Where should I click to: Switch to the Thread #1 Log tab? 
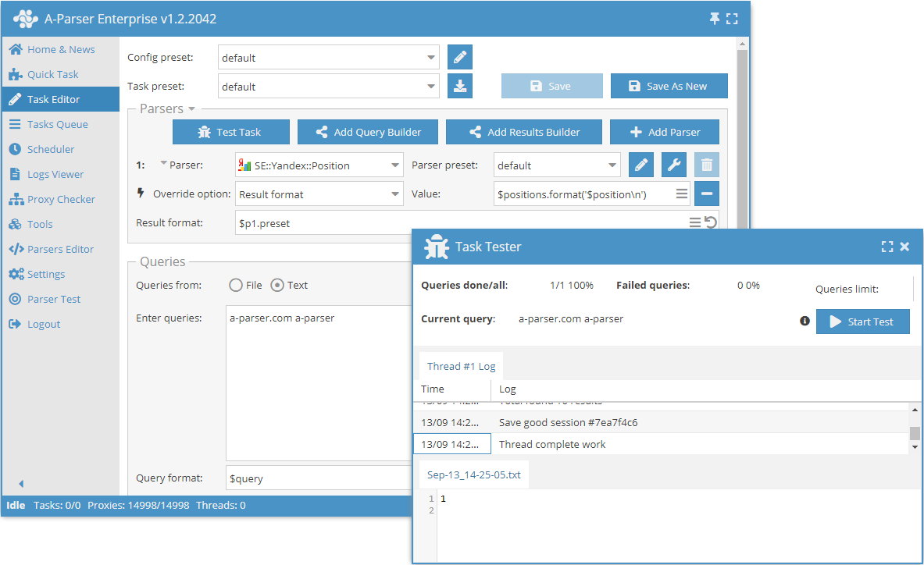point(461,366)
